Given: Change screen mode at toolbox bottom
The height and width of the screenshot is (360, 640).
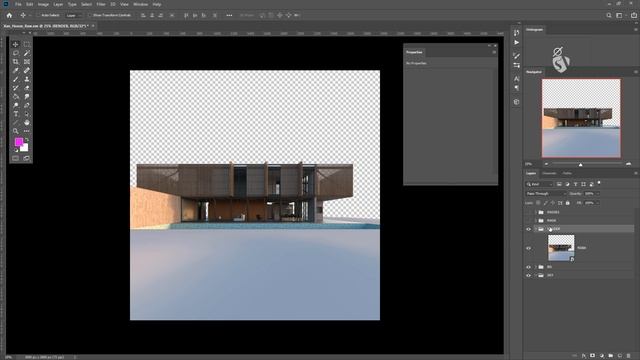Looking at the screenshot, I should [27, 158].
